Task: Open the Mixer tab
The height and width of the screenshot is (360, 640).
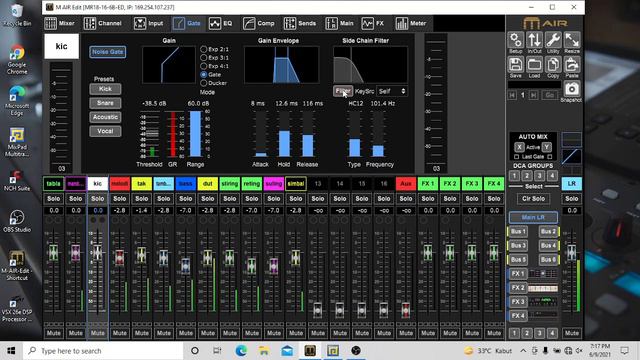Action: 60,23
